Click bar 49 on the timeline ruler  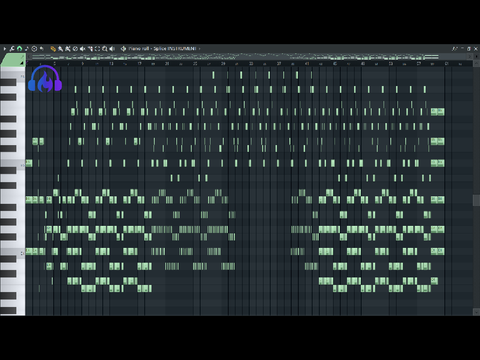(363, 63)
